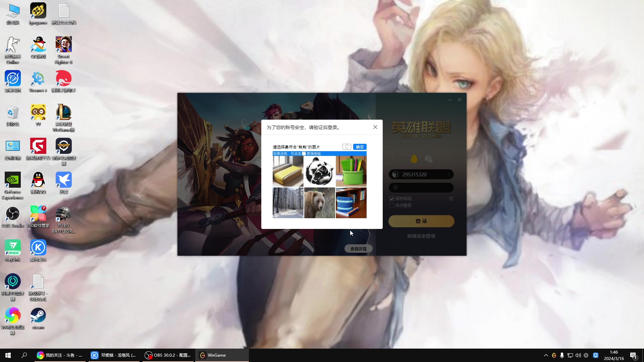Toggle the 保存密码 checkbox

pyautogui.click(x=392, y=199)
